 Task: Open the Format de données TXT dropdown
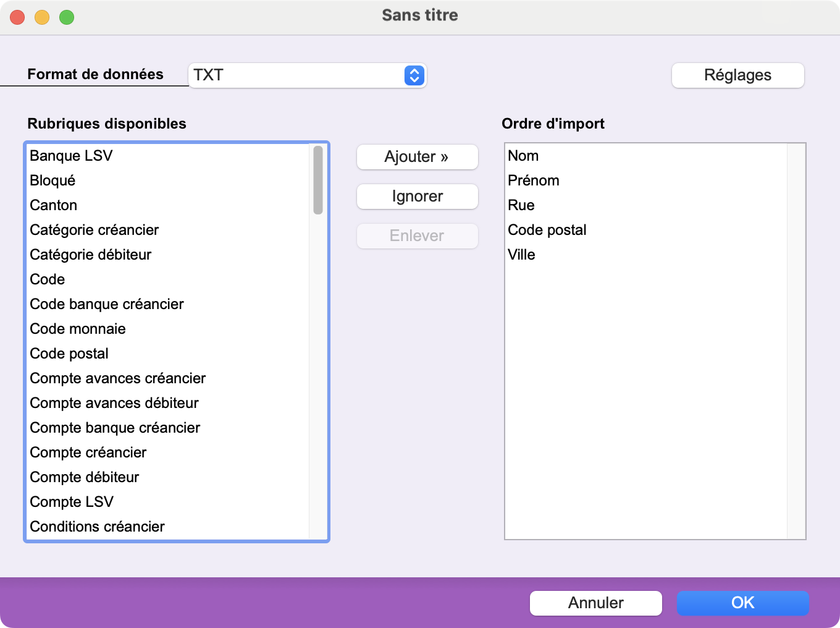307,75
